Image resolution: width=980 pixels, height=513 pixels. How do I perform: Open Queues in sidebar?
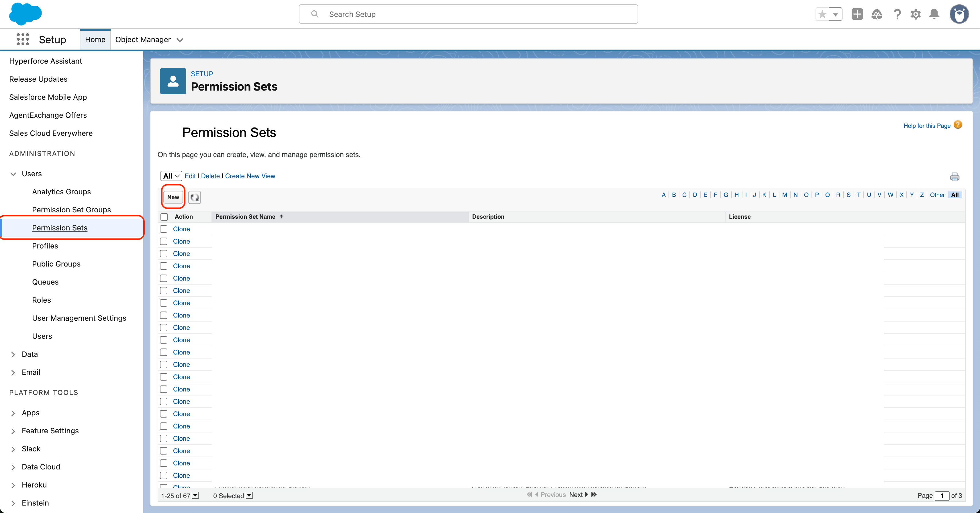coord(45,282)
